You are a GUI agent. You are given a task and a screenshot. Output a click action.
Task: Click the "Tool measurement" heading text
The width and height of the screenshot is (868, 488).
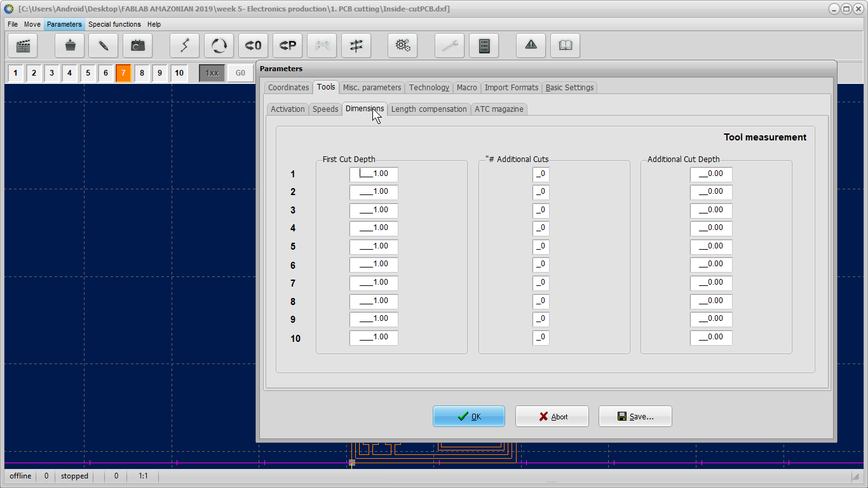pyautogui.click(x=765, y=137)
